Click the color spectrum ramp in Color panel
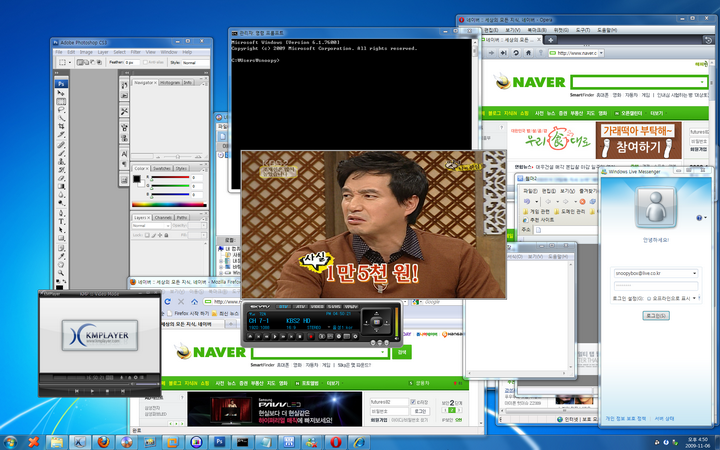The image size is (720, 450). pyautogui.click(x=169, y=205)
